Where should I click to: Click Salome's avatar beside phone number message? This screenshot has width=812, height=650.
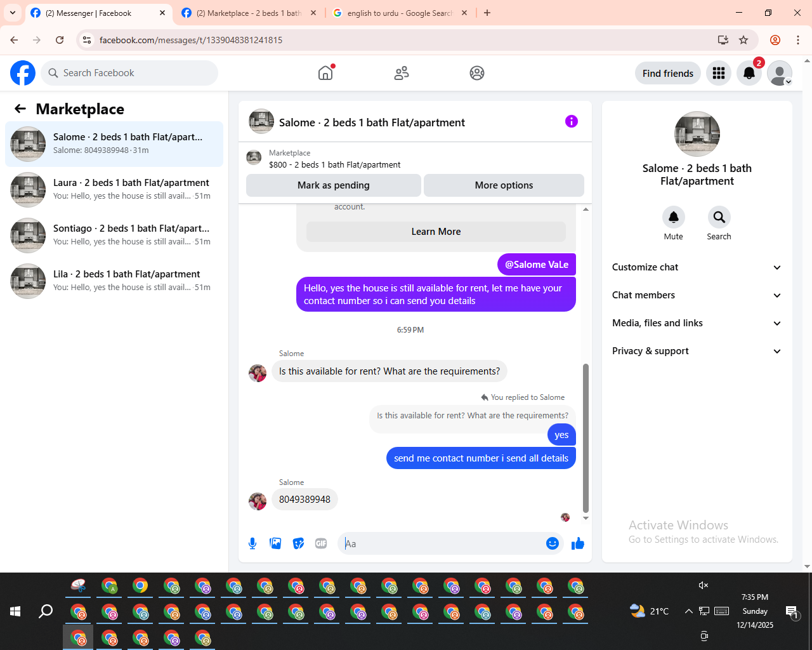click(258, 501)
